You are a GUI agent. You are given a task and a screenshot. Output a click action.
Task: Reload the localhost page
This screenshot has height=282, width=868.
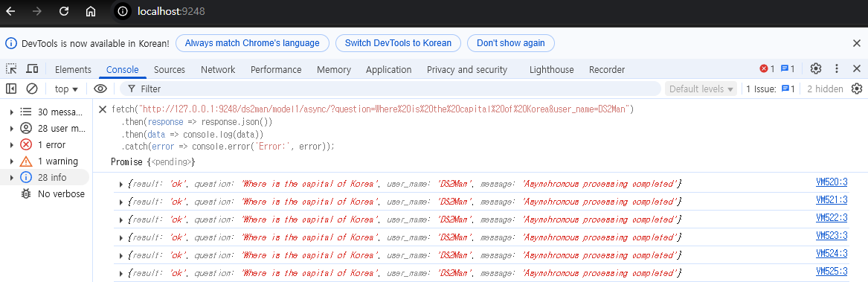(x=64, y=11)
